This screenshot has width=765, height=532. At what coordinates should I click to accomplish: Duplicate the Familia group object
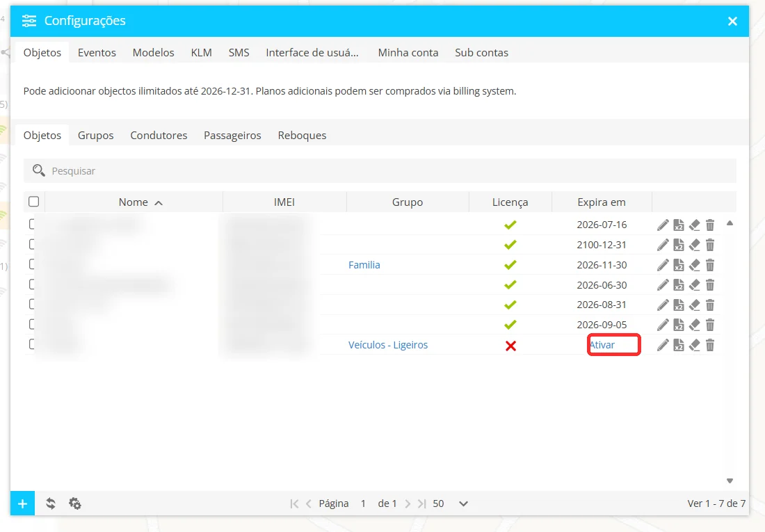pos(679,265)
